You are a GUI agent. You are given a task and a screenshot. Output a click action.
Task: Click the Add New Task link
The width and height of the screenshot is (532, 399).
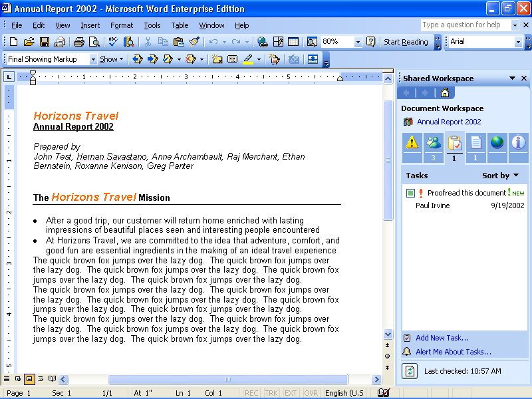(442, 338)
